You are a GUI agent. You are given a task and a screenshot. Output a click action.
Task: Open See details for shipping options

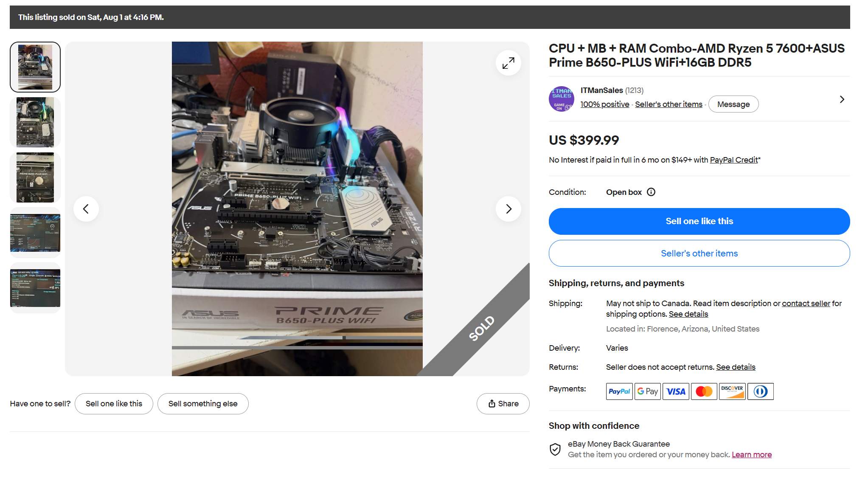(x=688, y=314)
